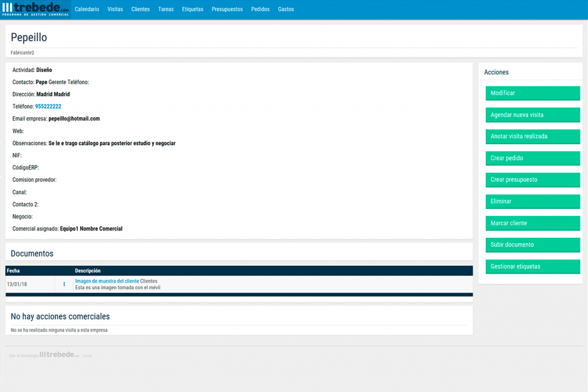Select Subir documento
Screen dimensions: 588x392
[532, 244]
